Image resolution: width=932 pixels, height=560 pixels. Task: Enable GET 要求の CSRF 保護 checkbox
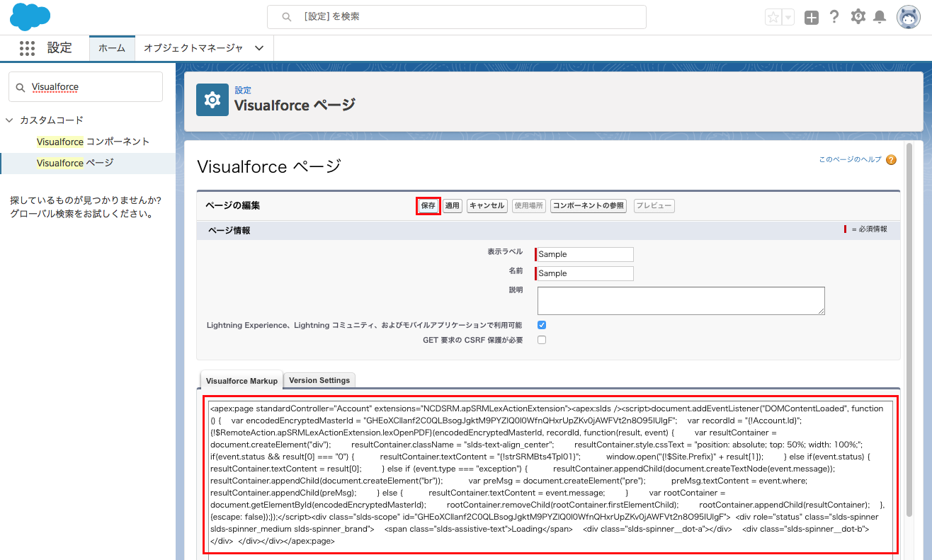pyautogui.click(x=542, y=340)
